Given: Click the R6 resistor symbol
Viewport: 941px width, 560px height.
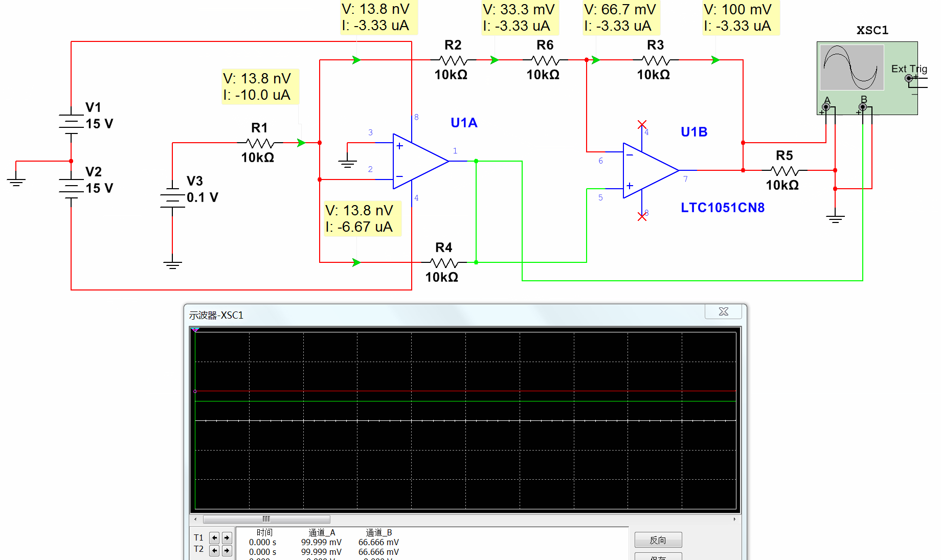Looking at the screenshot, I should click(545, 60).
